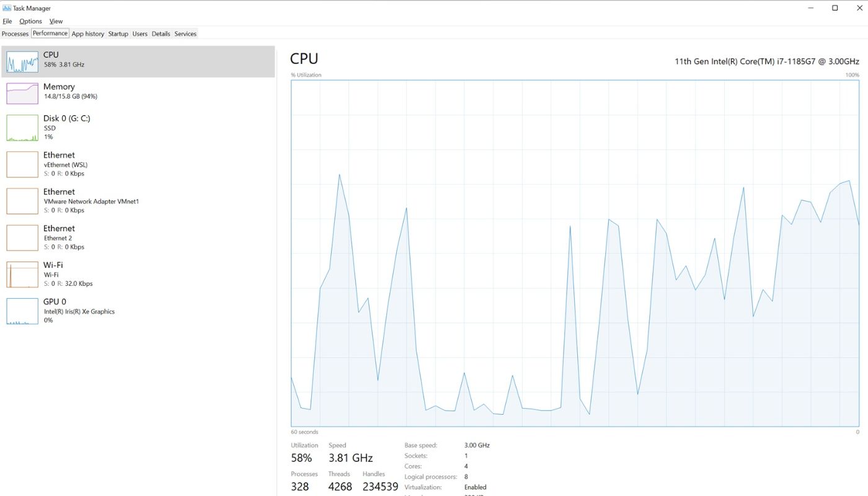Screen dimensions: 868x496
Task: Open the App history tab
Action: (x=87, y=33)
